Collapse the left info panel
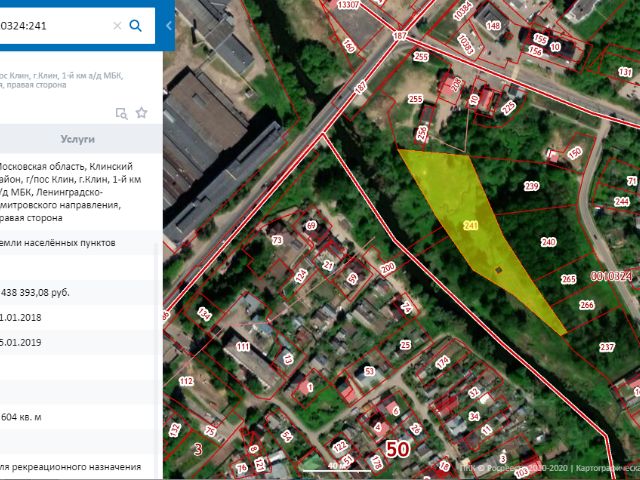Screen dimensions: 640x480 [x=167, y=26]
